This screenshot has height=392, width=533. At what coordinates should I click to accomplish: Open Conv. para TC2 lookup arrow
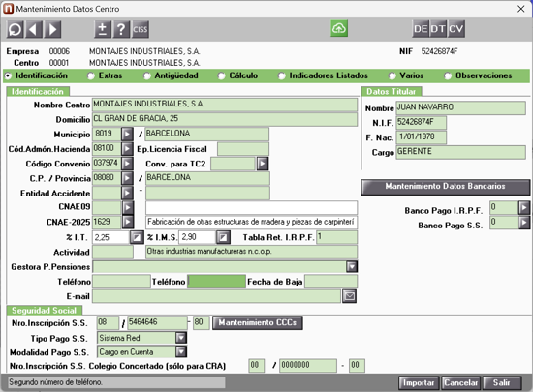(262, 164)
